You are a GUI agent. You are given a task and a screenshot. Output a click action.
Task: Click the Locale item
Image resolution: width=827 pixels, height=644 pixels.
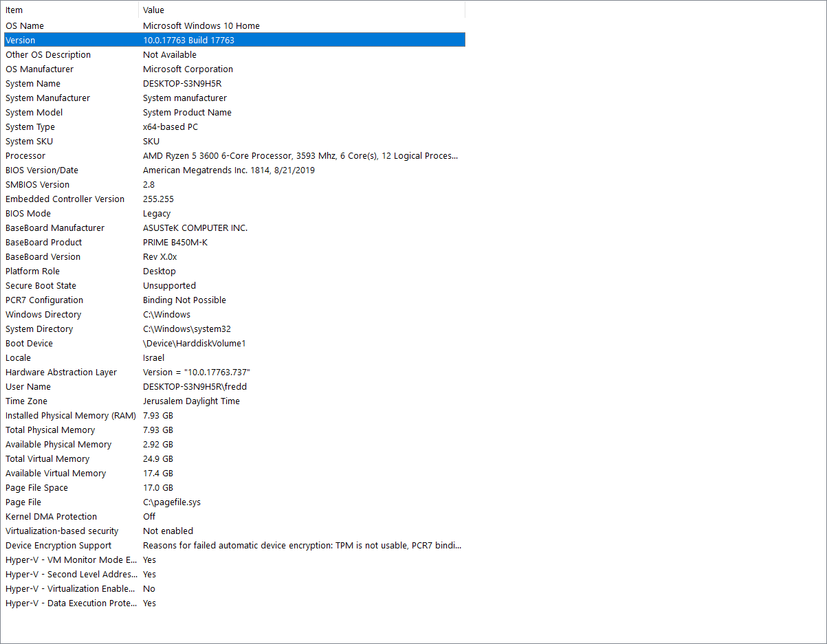point(19,358)
